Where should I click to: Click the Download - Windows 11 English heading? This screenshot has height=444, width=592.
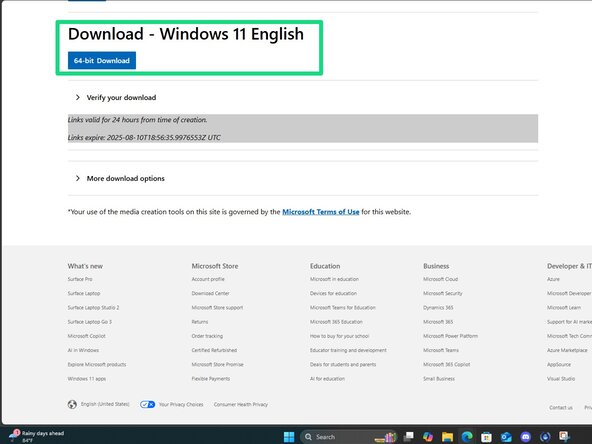click(186, 34)
